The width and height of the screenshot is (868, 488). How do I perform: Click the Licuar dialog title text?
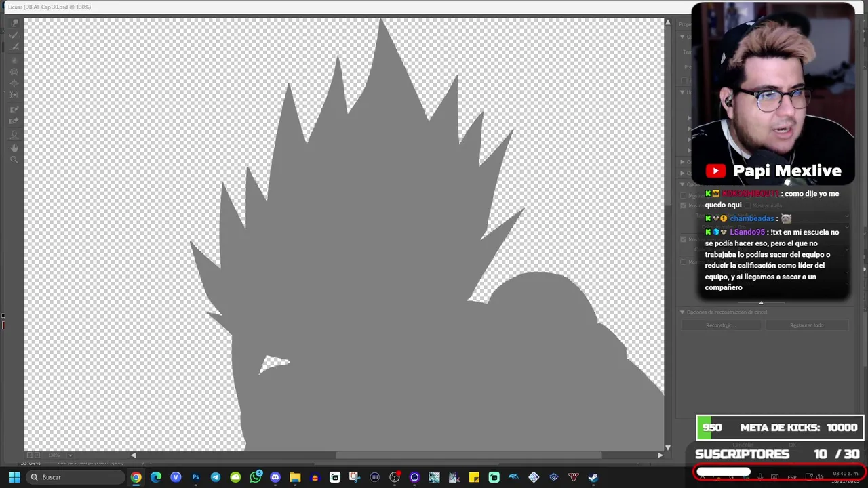(50, 7)
